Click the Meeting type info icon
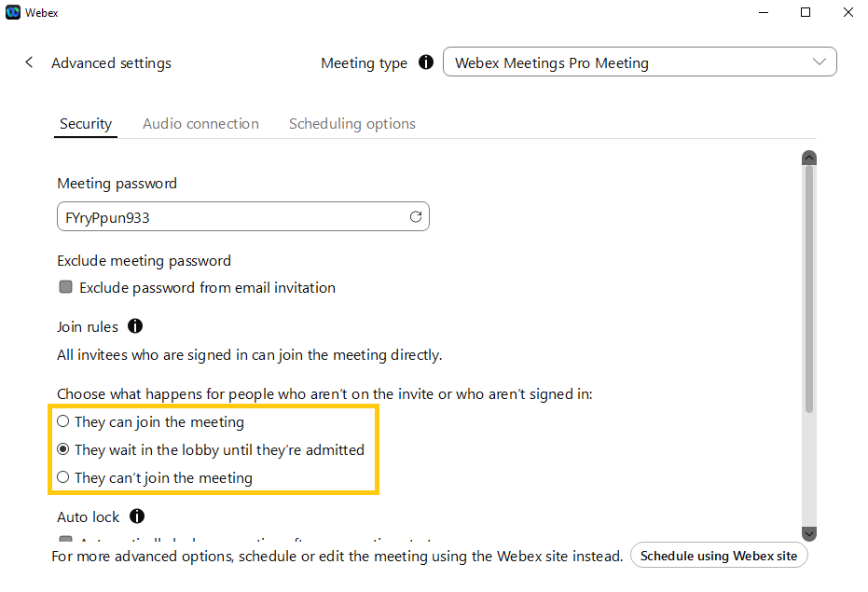The width and height of the screenshot is (868, 592). (x=426, y=63)
